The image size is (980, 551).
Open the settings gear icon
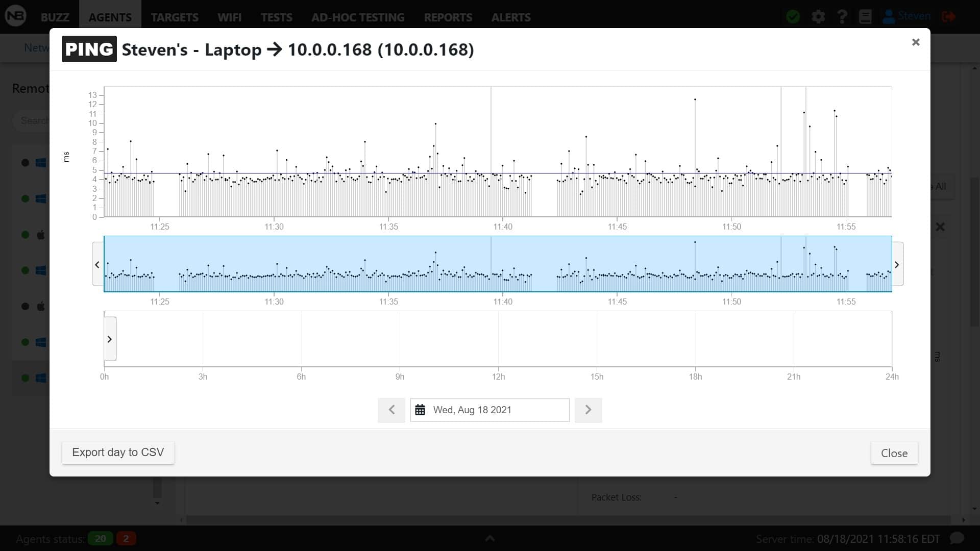818,16
